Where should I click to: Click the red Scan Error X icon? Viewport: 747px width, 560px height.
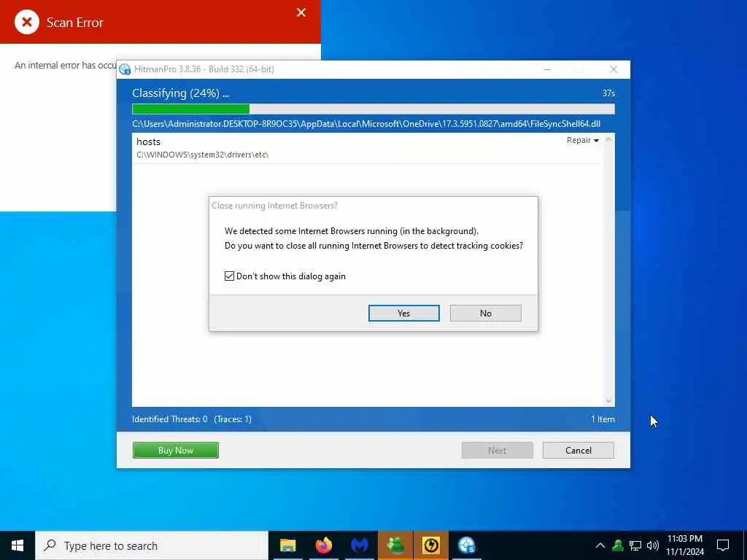[27, 22]
